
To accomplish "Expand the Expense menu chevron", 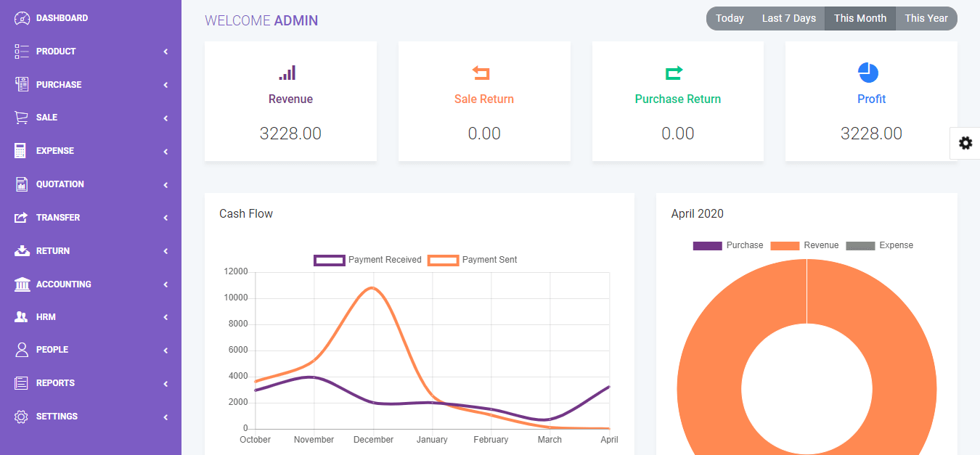I will point(166,151).
